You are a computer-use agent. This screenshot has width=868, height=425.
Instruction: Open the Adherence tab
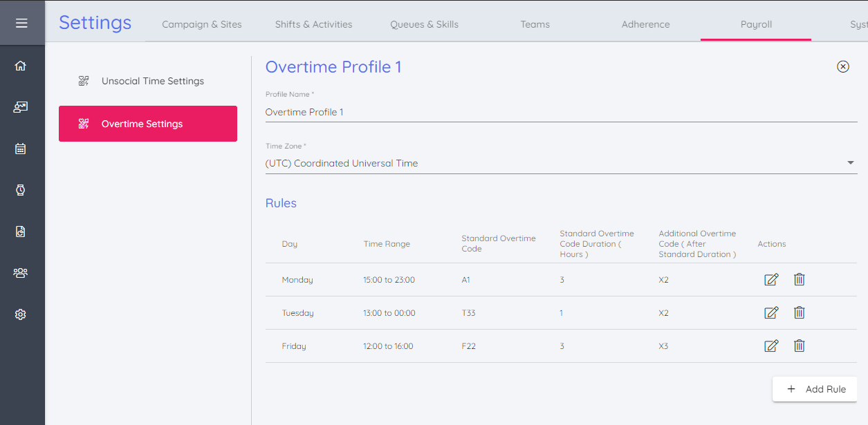[645, 24]
